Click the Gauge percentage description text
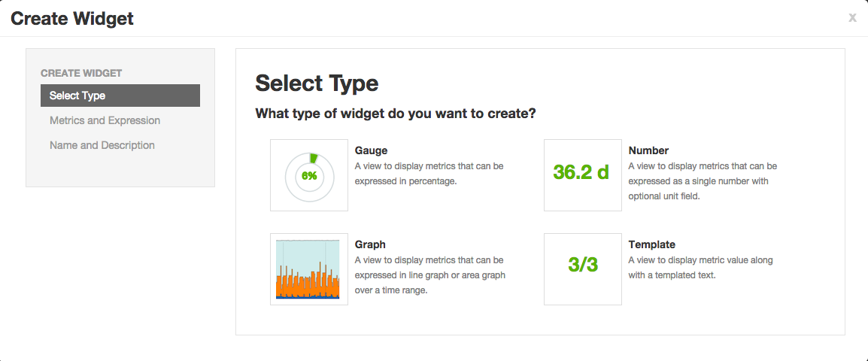Image resolution: width=868 pixels, height=361 pixels. coord(429,173)
